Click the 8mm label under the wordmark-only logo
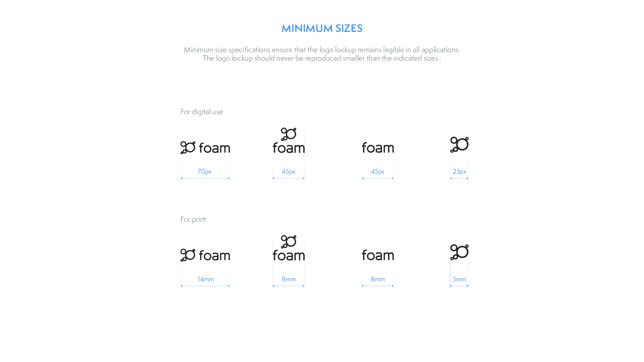The height and width of the screenshot is (362, 644). 378,279
